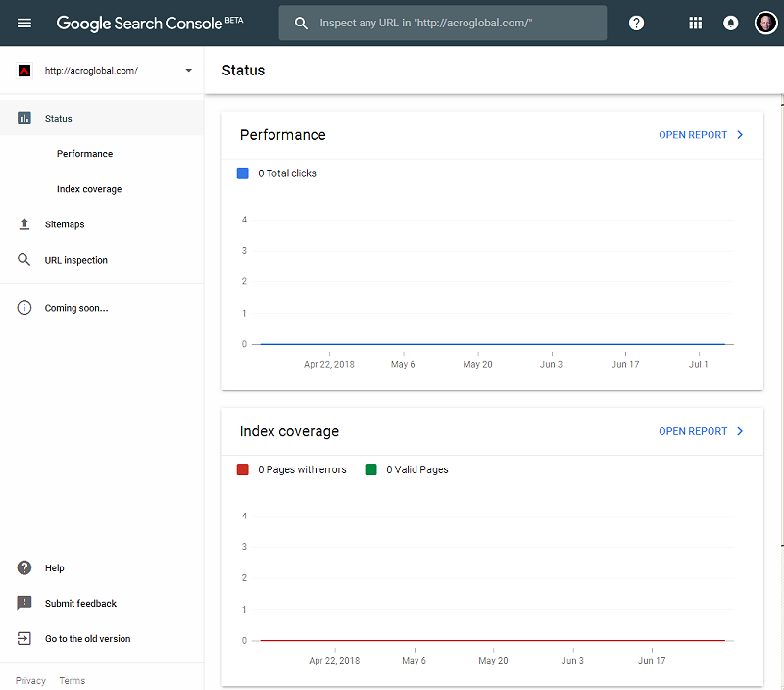Image resolution: width=784 pixels, height=690 pixels.
Task: Click the Status page title
Action: [x=243, y=71]
